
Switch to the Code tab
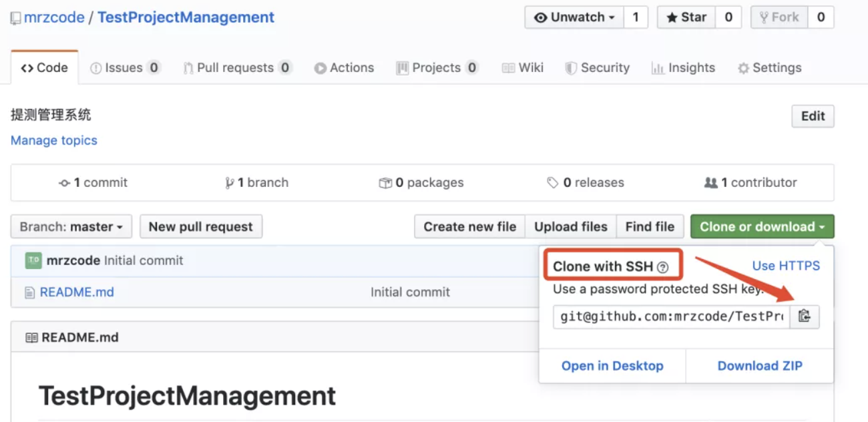pos(45,67)
